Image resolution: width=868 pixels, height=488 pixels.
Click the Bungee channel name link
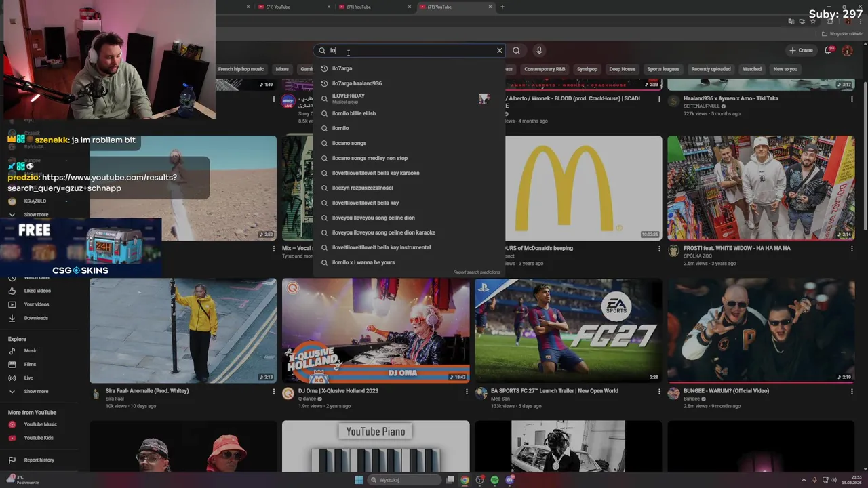coord(693,399)
